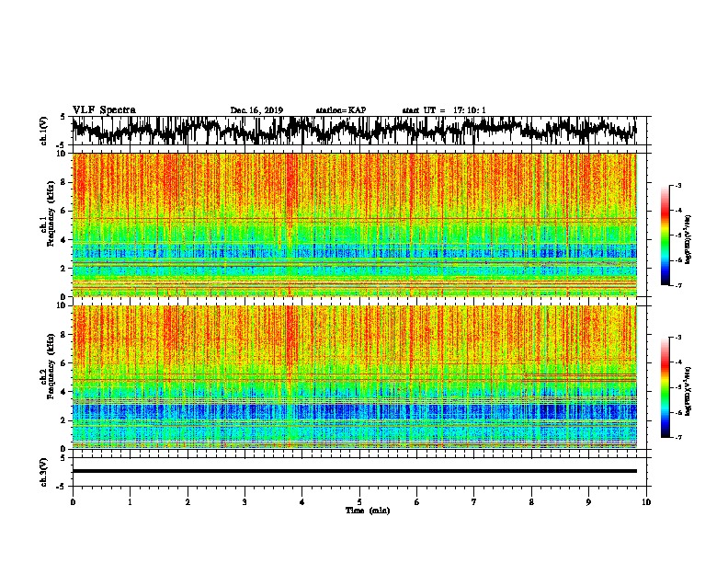Click the ch.2 color bar log(PSD) units label
728x563 pixels.
(x=688, y=391)
